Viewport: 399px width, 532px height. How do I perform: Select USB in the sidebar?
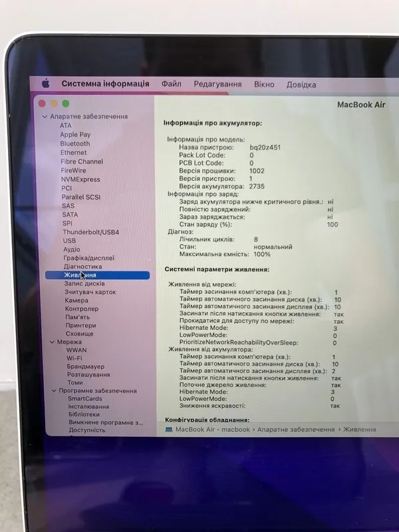[x=70, y=241]
